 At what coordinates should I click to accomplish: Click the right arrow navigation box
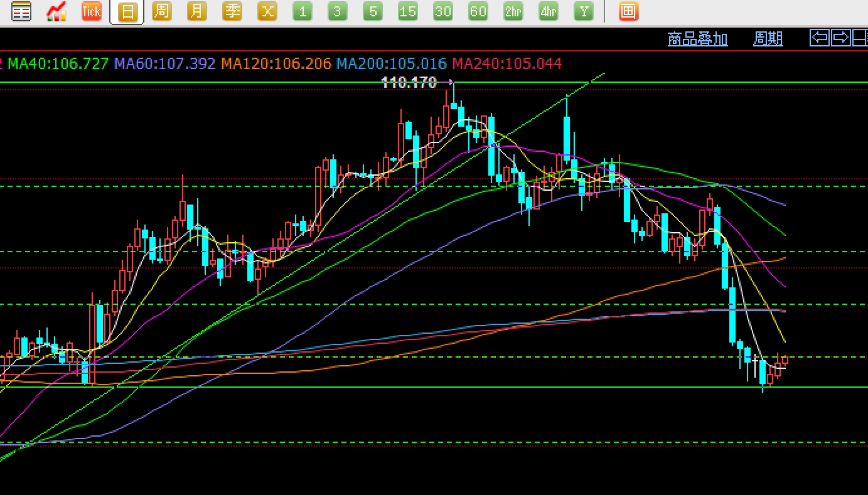click(840, 38)
